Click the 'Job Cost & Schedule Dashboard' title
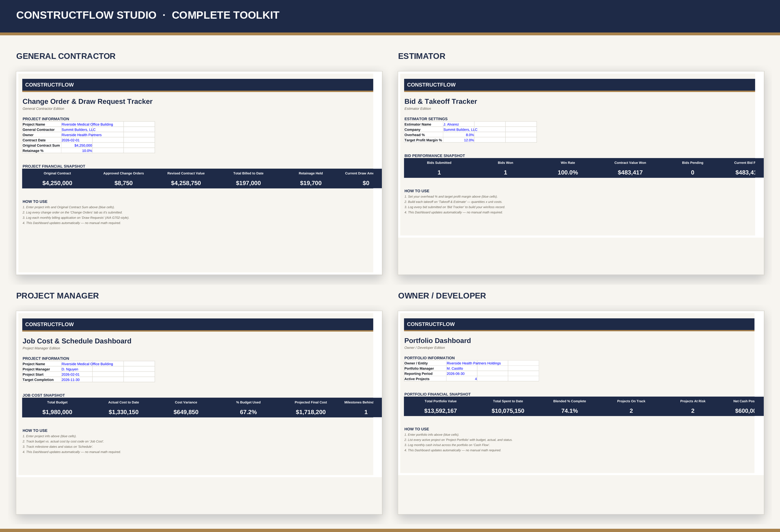 [77, 341]
